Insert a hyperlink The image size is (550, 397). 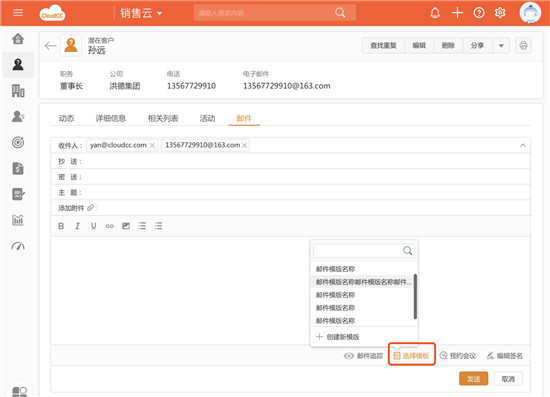click(109, 226)
